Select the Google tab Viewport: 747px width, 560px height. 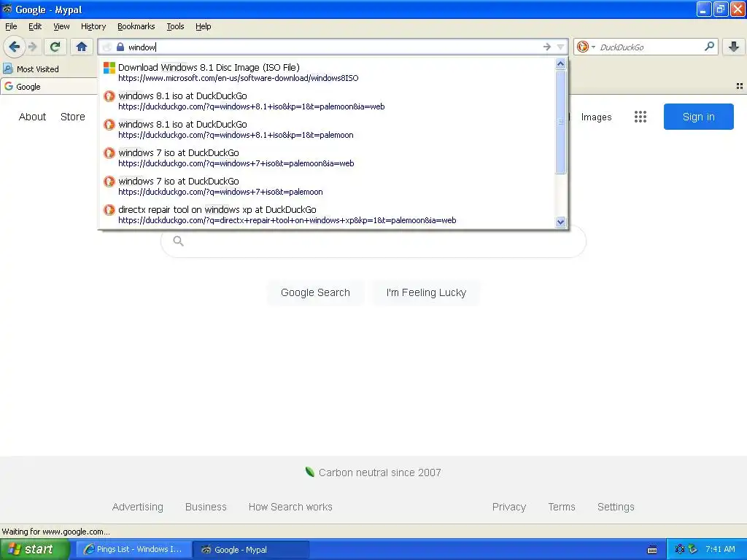pyautogui.click(x=47, y=87)
